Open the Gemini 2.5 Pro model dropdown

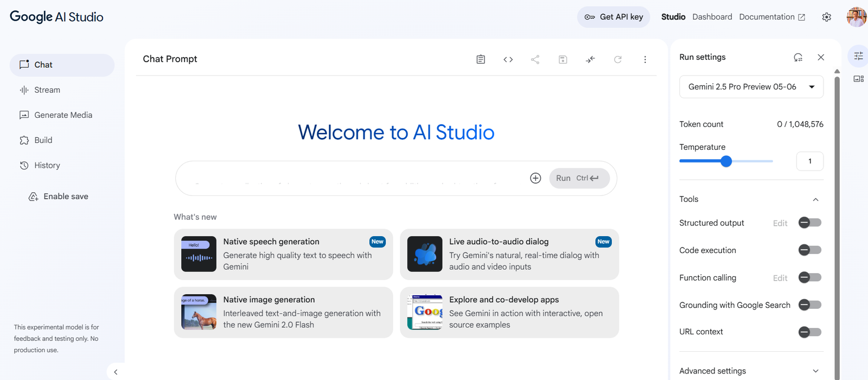coord(751,87)
